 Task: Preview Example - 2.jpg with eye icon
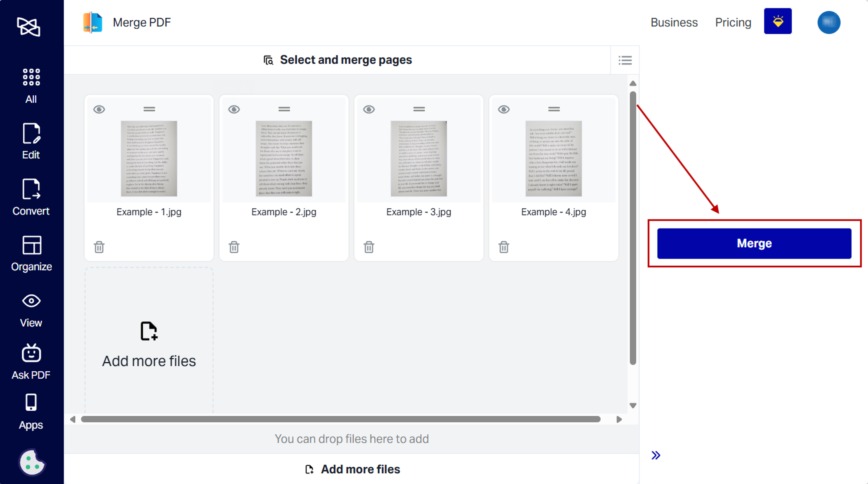[234, 109]
